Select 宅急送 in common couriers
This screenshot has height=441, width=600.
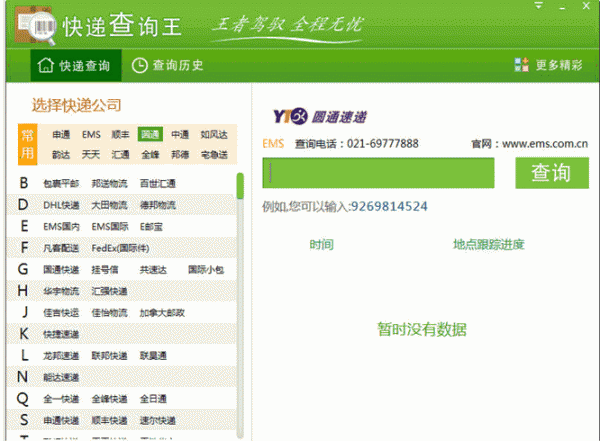click(214, 154)
